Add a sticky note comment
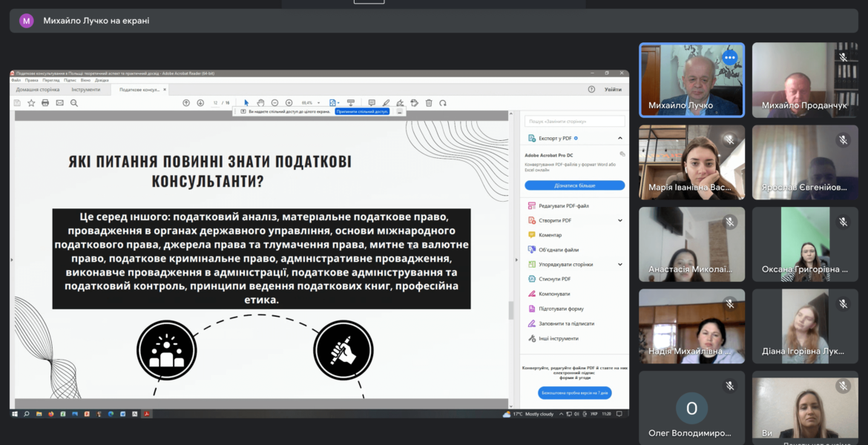This screenshot has width=868, height=445. (x=372, y=103)
